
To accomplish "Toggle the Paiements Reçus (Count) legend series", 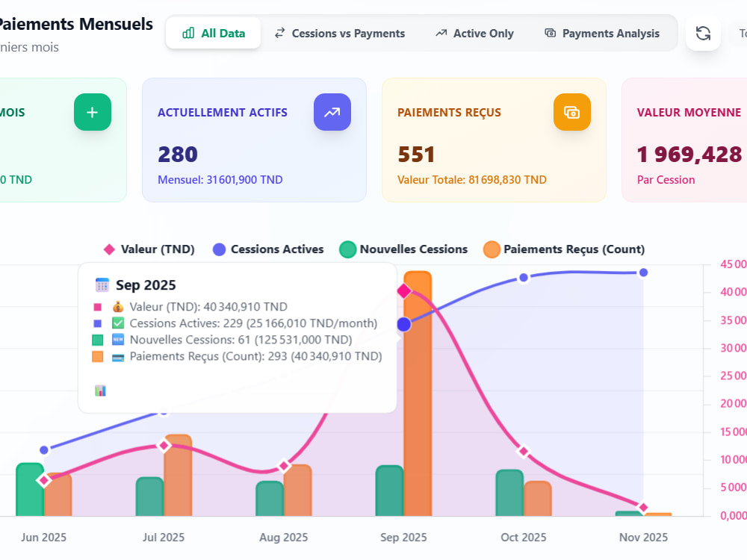I will (x=564, y=249).
